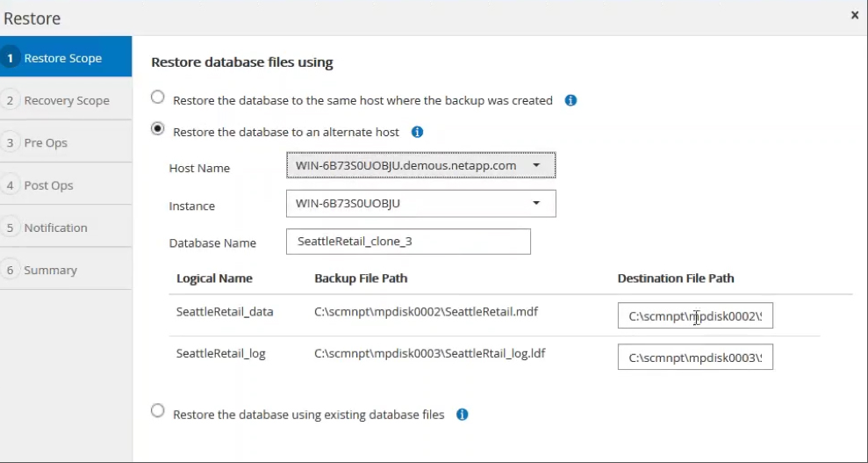868x463 pixels.
Task: Edit destination path for SeattleRetail_data
Action: [x=694, y=316]
